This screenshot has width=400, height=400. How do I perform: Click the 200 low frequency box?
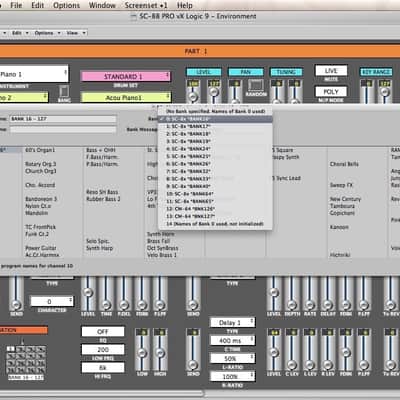coord(103,349)
